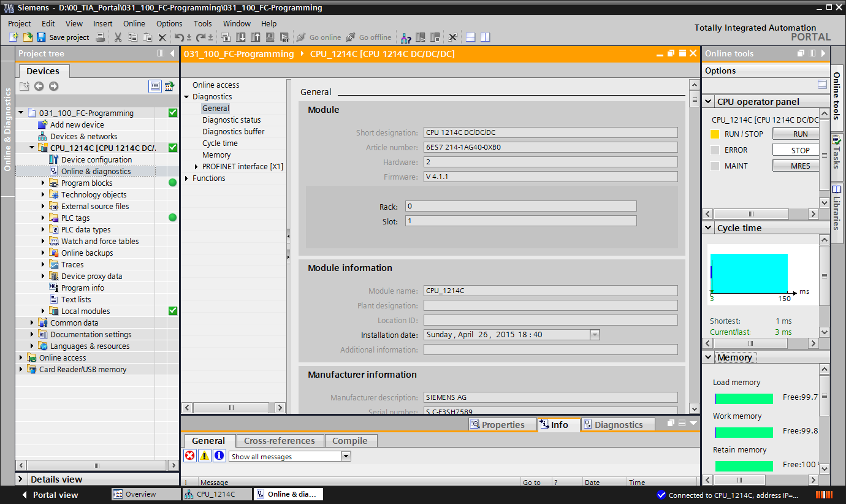This screenshot has width=846, height=504.
Task: Expand the Details view panel
Action: coord(21,479)
